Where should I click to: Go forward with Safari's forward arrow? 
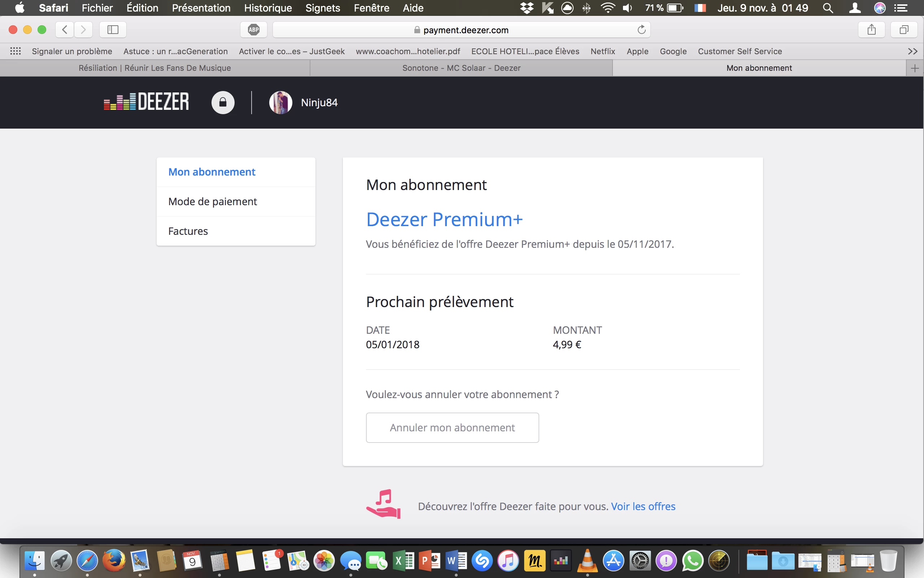83,30
